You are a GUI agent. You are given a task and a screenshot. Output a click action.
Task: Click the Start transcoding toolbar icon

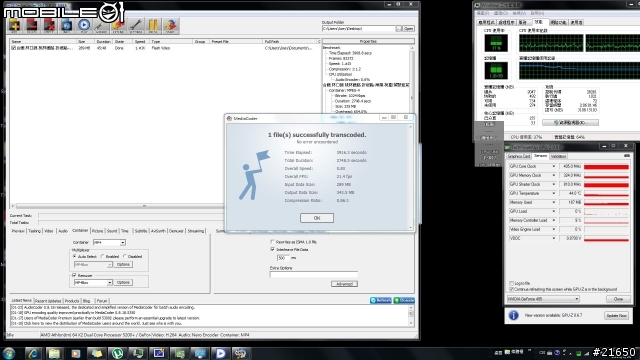coord(170,25)
